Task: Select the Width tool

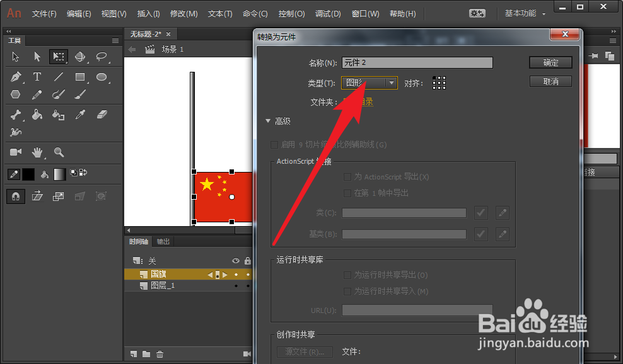Action: click(16, 132)
